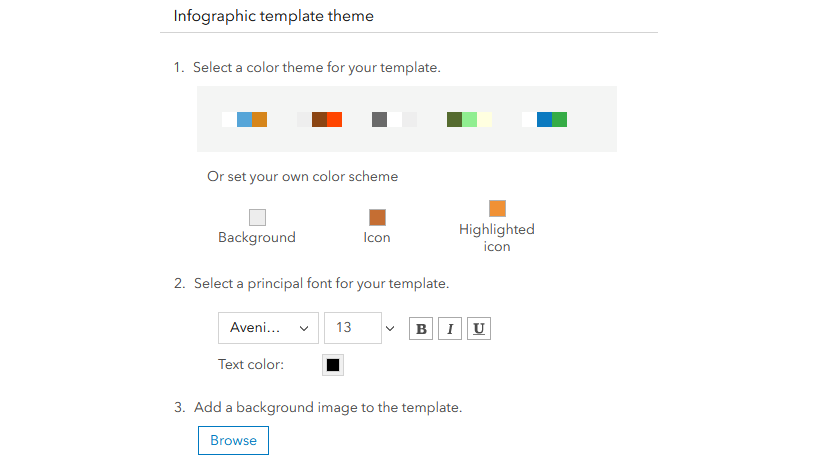Image resolution: width=826 pixels, height=465 pixels.
Task: Open the Background color picker swatch
Action: pos(257,217)
